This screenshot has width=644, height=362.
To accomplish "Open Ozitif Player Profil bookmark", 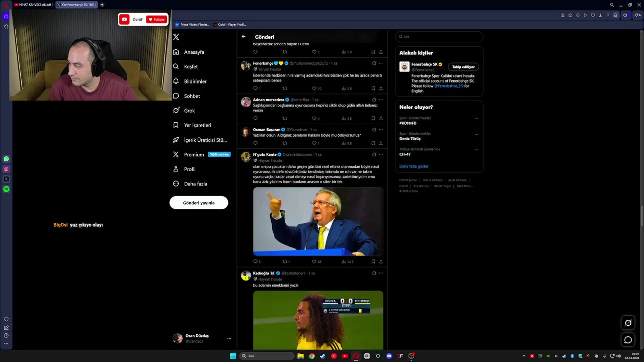I will click(230, 24).
